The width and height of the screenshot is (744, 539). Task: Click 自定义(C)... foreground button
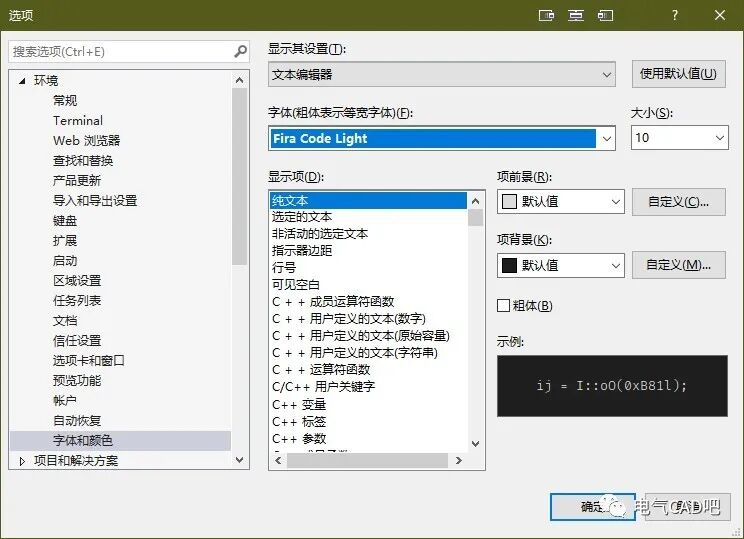678,202
